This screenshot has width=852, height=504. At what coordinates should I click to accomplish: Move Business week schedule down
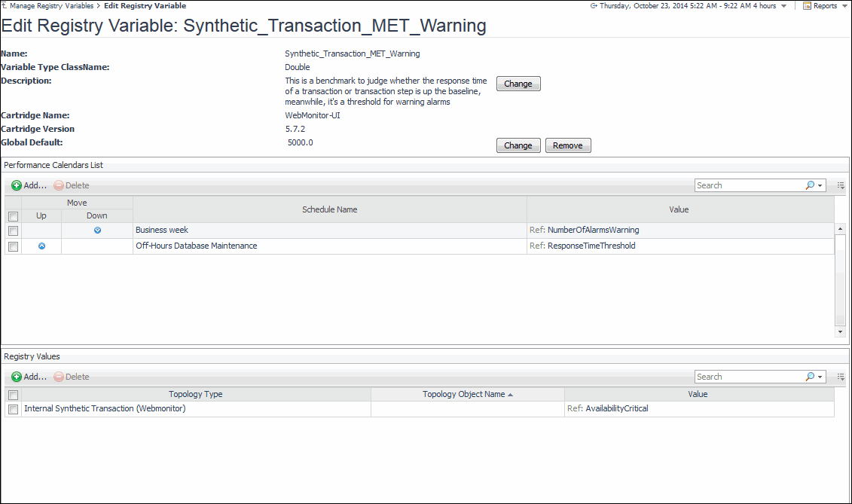tap(97, 231)
